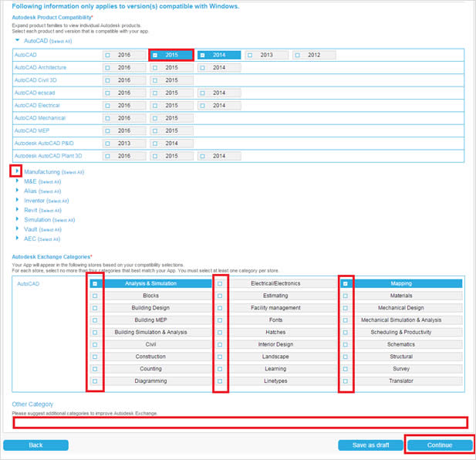
Task: Click the Save as draft button
Action: [370, 445]
